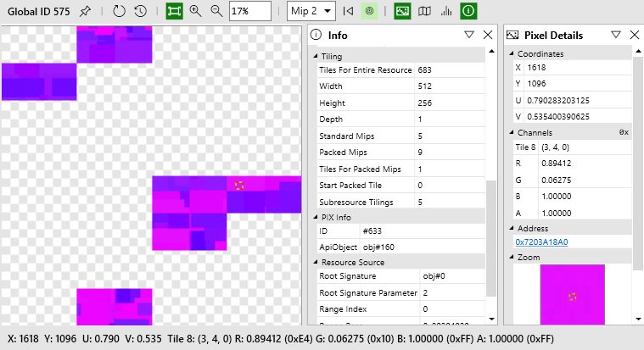The image size is (644, 350).
Task: Select the B channel value in Pixel Details
Action: (x=556, y=196)
